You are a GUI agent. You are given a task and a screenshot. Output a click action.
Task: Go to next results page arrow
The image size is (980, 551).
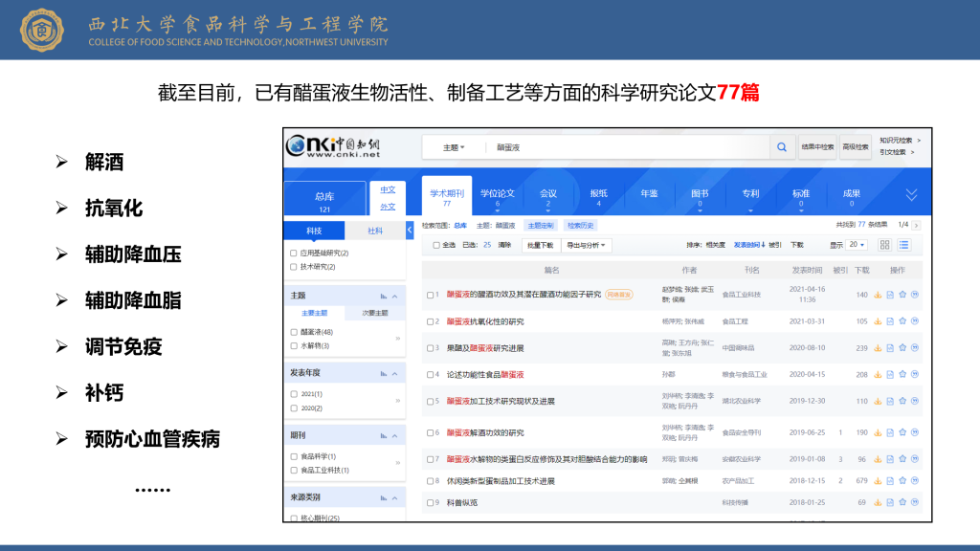pyautogui.click(x=916, y=225)
